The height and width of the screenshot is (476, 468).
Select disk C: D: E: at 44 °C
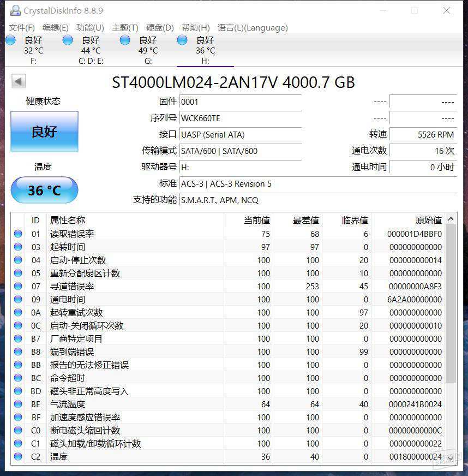(91, 50)
